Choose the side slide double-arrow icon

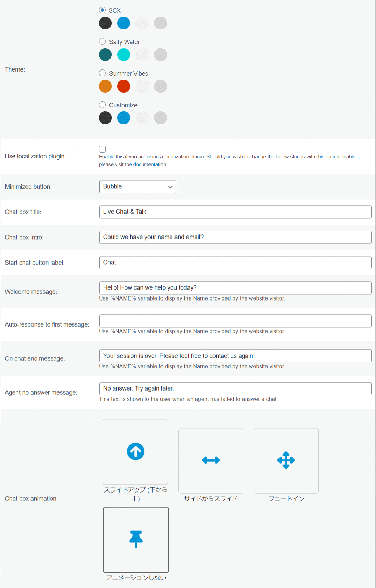211,460
